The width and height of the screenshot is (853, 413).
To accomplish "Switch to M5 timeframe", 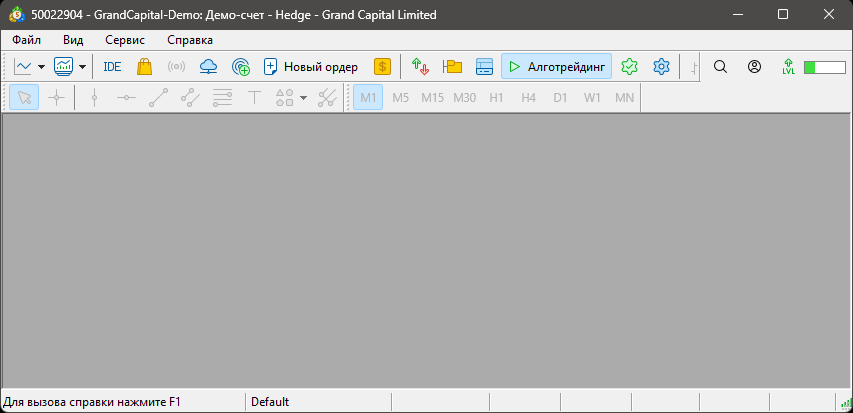I will [400, 97].
